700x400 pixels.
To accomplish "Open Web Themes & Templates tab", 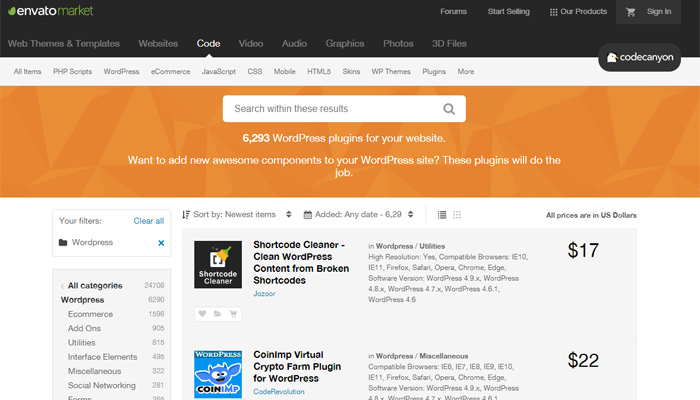I will pos(64,43).
